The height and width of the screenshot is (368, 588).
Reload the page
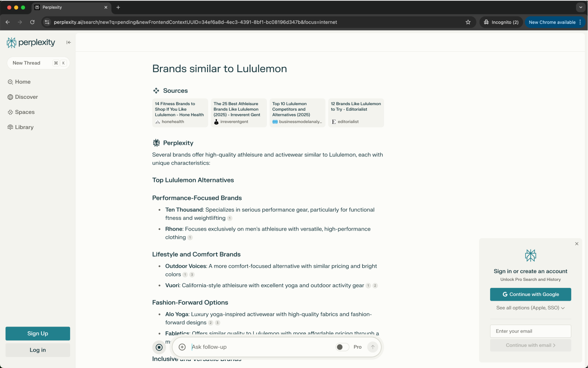tap(32, 22)
